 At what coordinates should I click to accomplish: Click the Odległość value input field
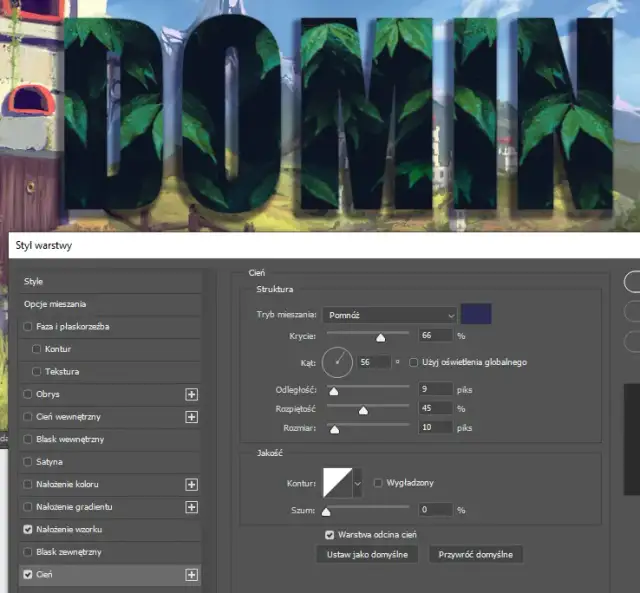coord(435,388)
